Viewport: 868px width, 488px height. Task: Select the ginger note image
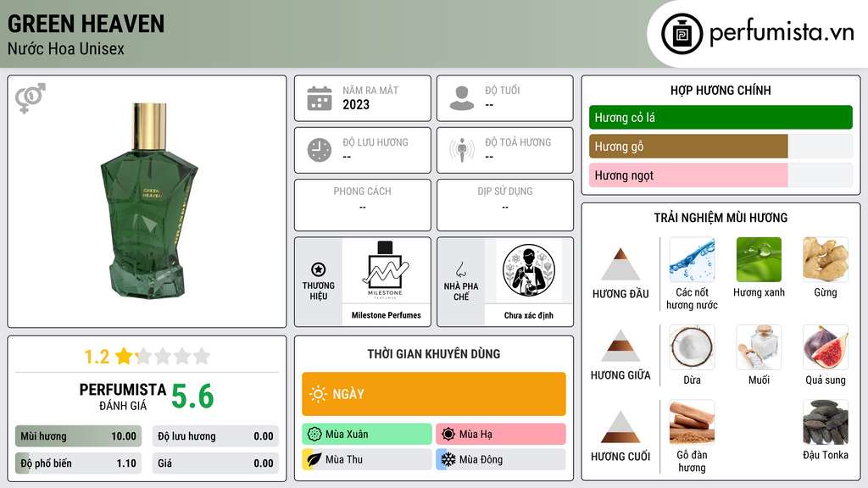point(826,259)
